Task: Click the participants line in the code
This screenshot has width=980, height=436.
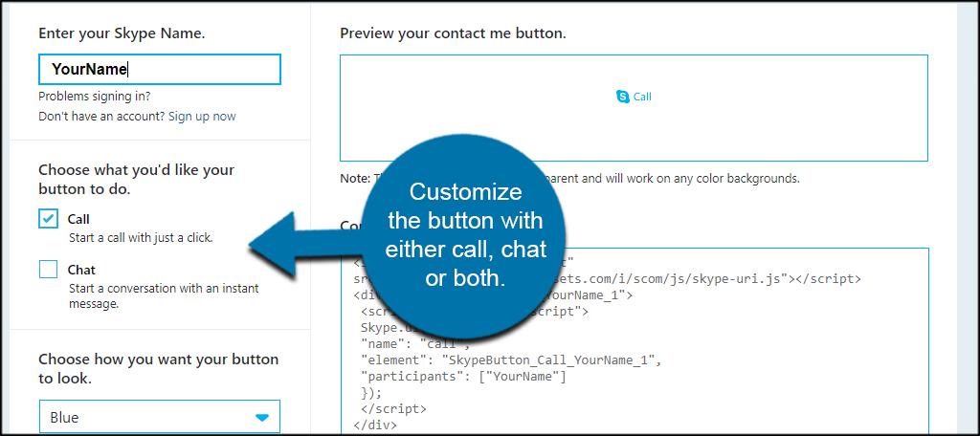Action: point(463,377)
